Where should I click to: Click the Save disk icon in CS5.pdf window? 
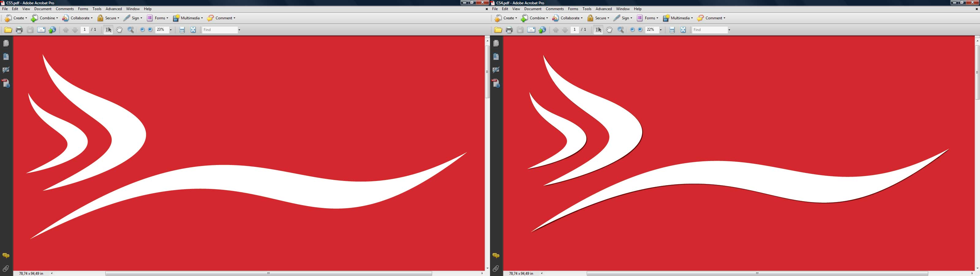pyautogui.click(x=30, y=30)
